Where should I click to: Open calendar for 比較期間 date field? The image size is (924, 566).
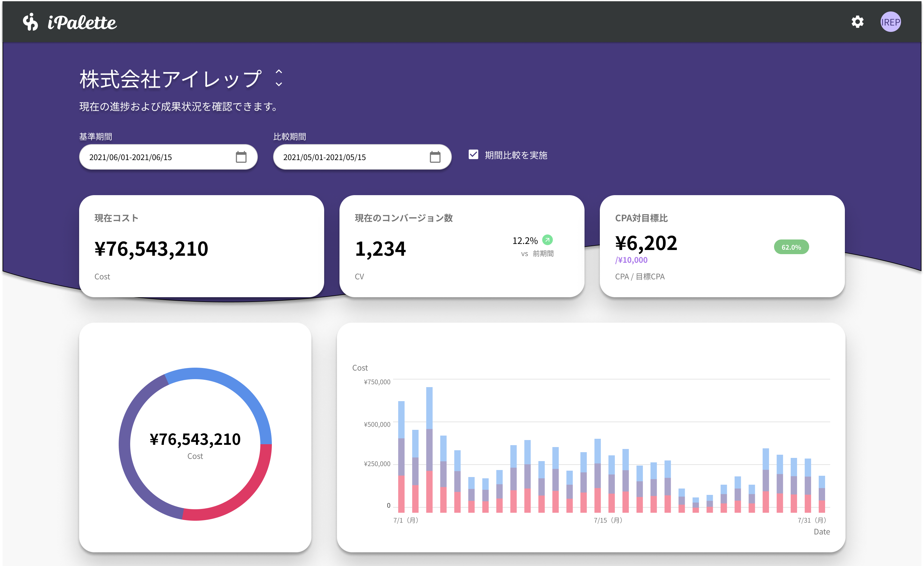(435, 157)
